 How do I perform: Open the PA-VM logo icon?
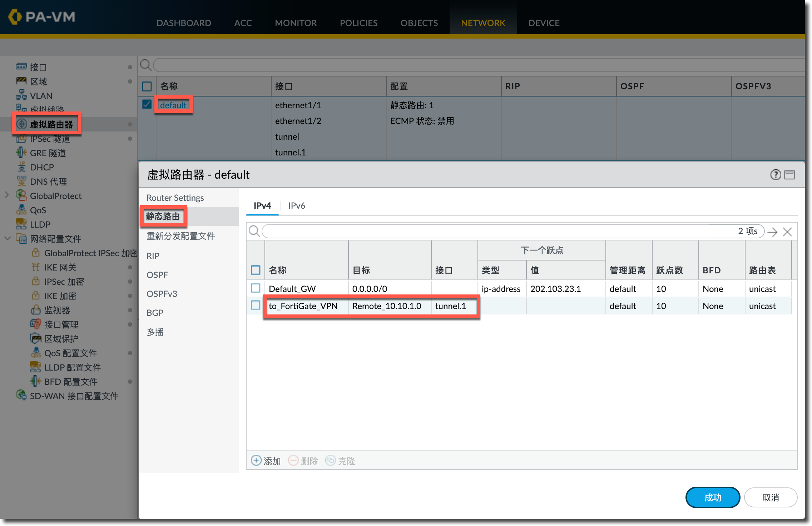(15, 16)
